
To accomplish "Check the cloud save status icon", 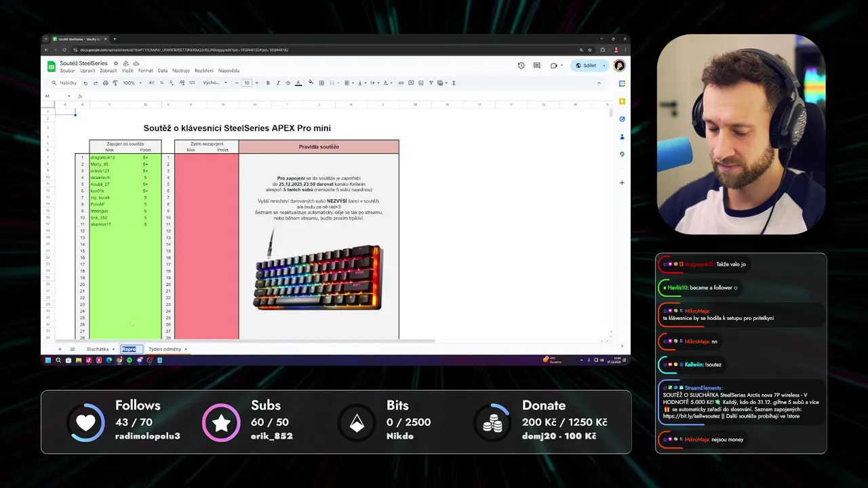I will point(136,63).
